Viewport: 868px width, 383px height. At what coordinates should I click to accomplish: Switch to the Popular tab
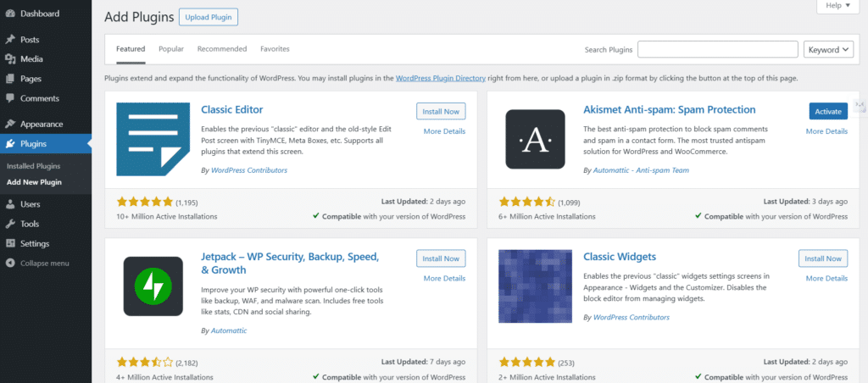171,48
